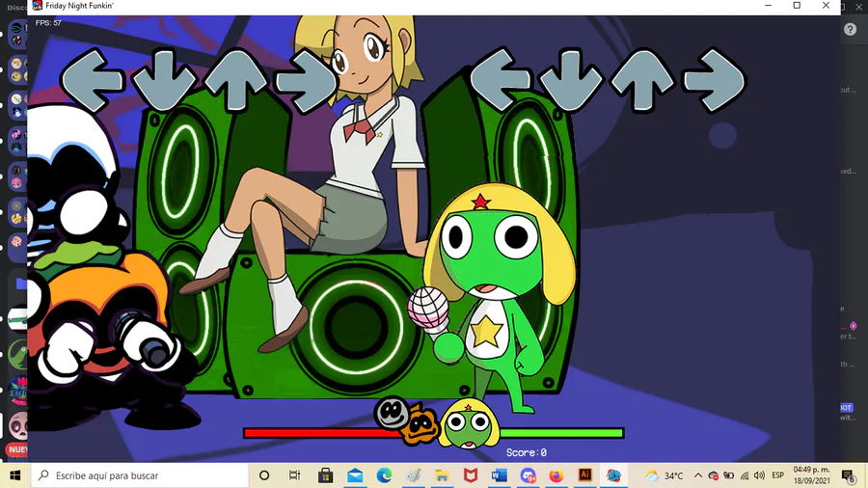Open the volume speaker tray icon
This screenshot has height=488, width=868.
(760, 475)
